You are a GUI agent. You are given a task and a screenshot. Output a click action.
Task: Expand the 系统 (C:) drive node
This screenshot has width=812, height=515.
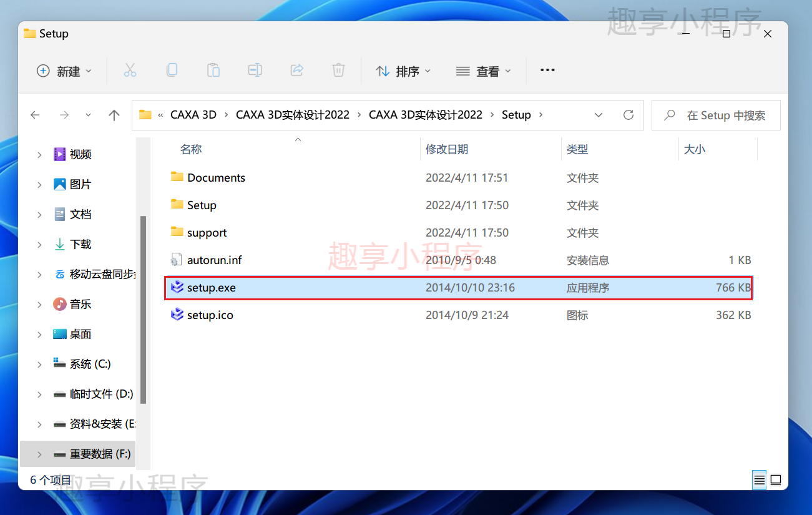tap(39, 364)
